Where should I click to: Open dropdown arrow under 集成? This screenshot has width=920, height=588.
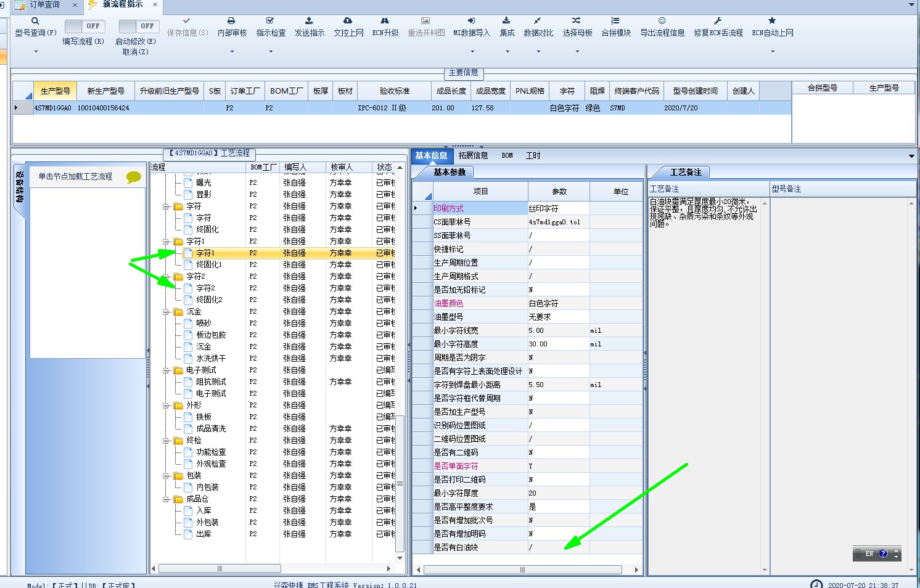tap(507, 52)
